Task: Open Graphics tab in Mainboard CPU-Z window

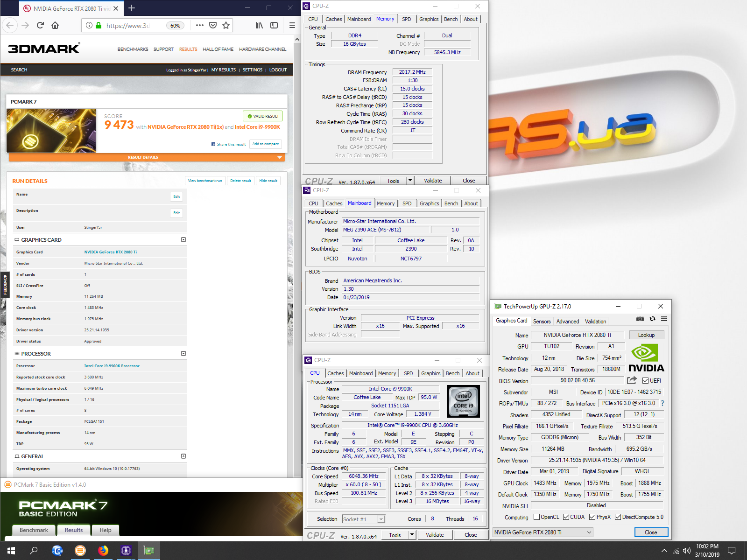Action: pos(429,203)
